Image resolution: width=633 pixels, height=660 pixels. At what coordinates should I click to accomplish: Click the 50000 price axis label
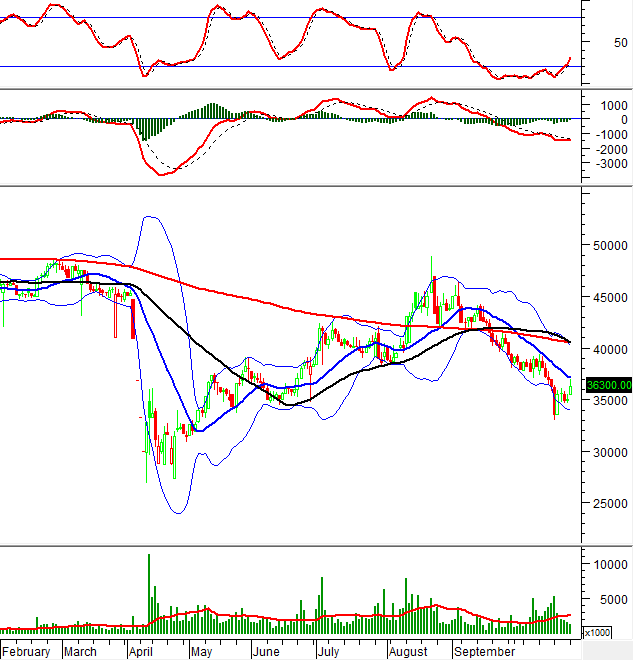[x=606, y=245]
